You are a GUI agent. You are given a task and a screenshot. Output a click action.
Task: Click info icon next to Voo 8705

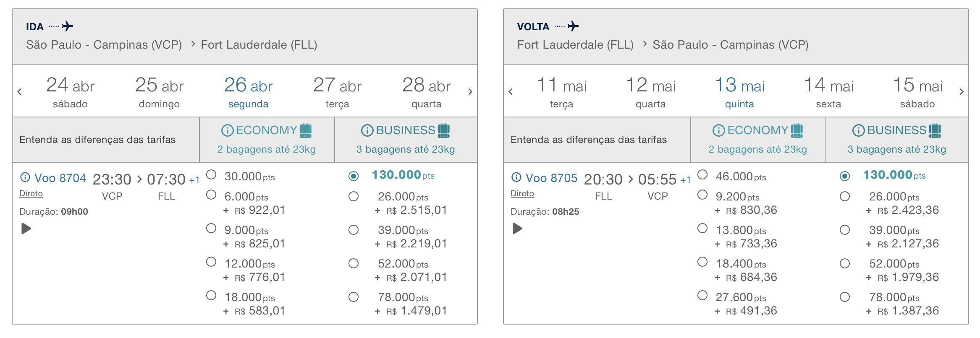[516, 178]
